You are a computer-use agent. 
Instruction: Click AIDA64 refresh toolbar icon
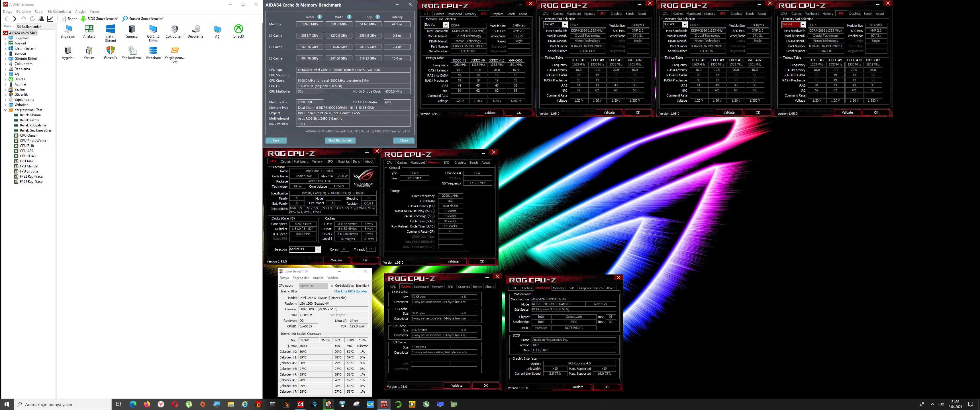click(32, 19)
